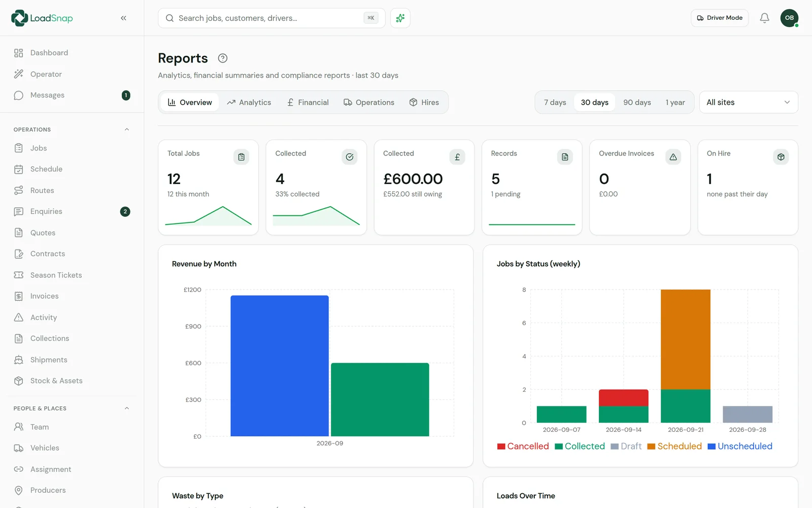Collapse the sidebar with the double-chevron icon
Screen dimensions: 812x508
(123, 18)
